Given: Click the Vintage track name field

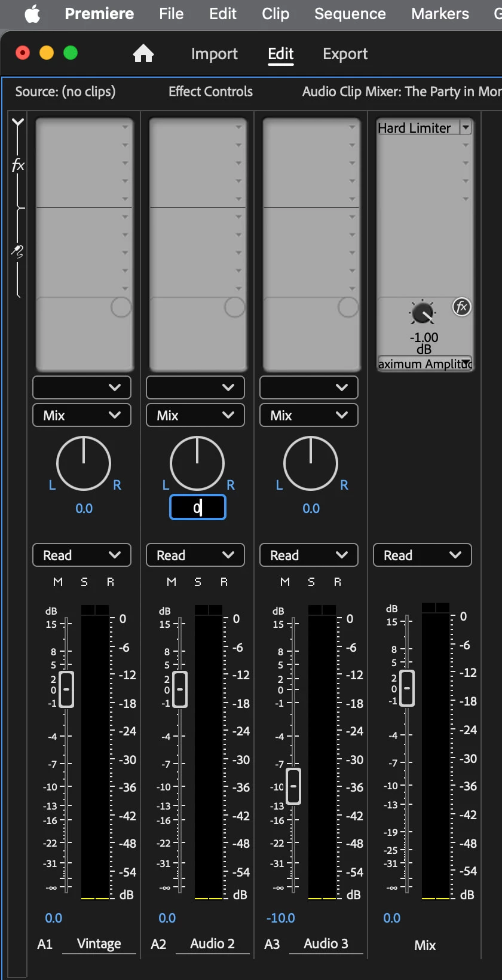Looking at the screenshot, I should coord(99,944).
